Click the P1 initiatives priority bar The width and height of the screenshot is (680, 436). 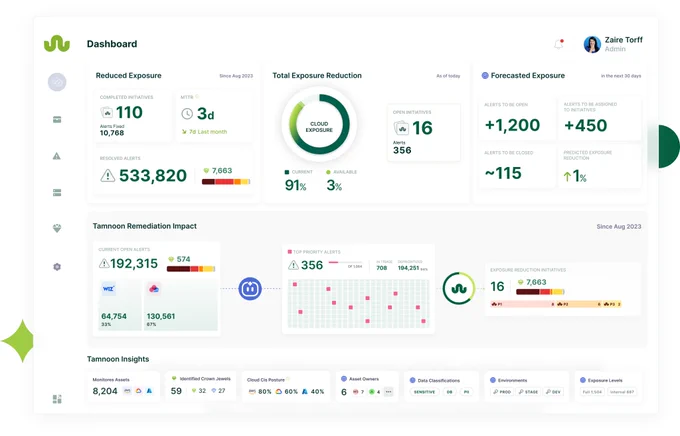523,304
